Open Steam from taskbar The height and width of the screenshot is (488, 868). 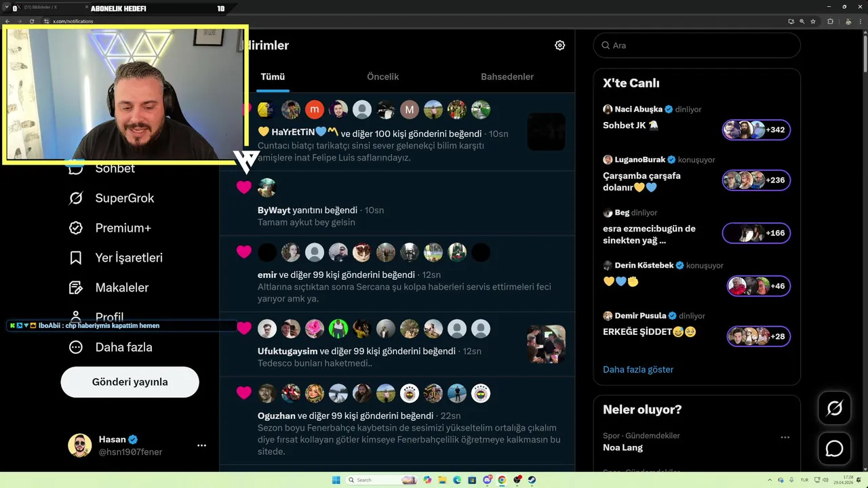coord(532,480)
